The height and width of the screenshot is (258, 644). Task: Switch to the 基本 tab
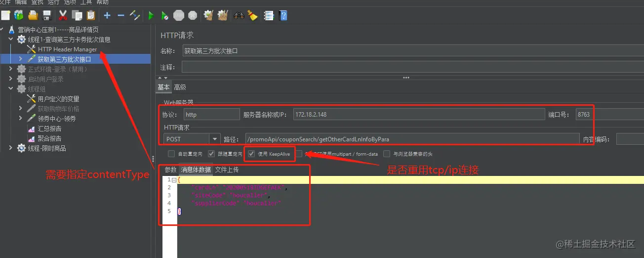(163, 87)
